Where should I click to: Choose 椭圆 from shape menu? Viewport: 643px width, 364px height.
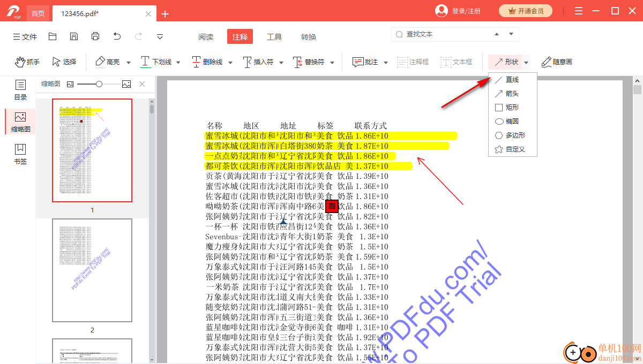click(512, 122)
